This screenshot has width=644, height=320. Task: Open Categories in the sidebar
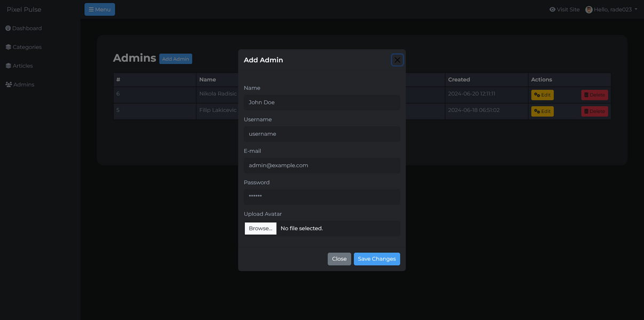coord(23,47)
